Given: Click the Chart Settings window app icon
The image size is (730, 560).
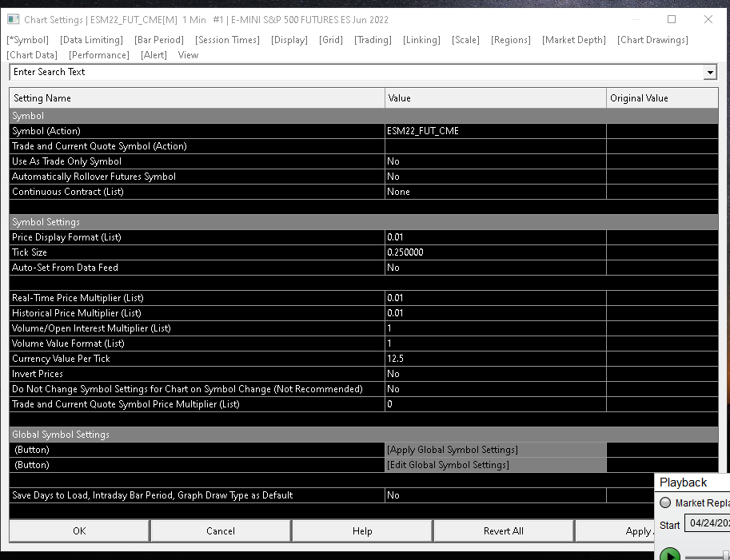Looking at the screenshot, I should (13, 19).
